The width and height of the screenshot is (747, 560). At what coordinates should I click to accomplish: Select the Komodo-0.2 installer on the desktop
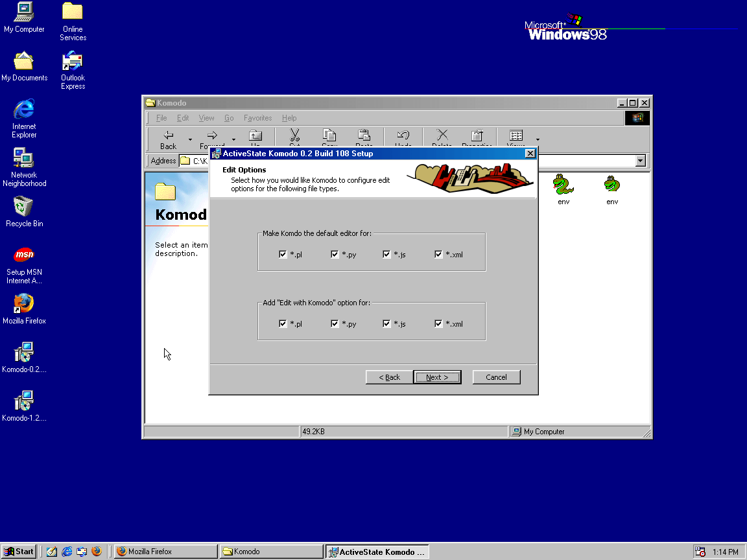click(x=24, y=358)
